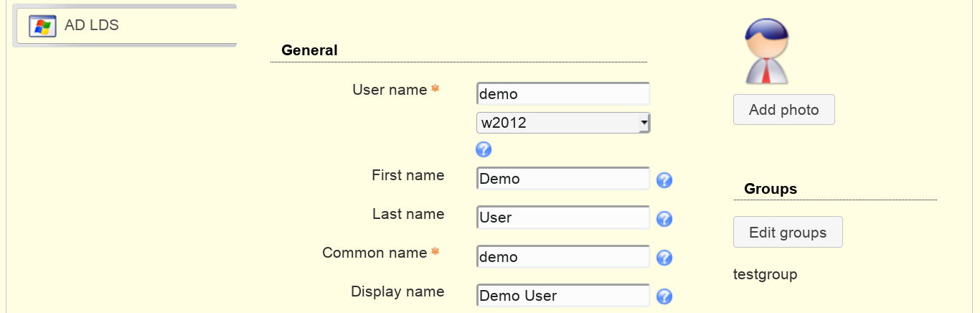
Task: Click the help icon beside Common name
Action: coord(664,258)
